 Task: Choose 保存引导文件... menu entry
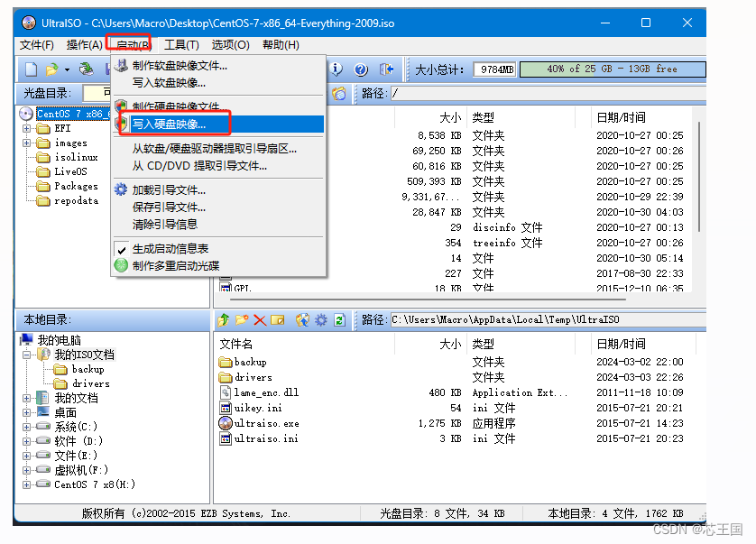[218, 207]
